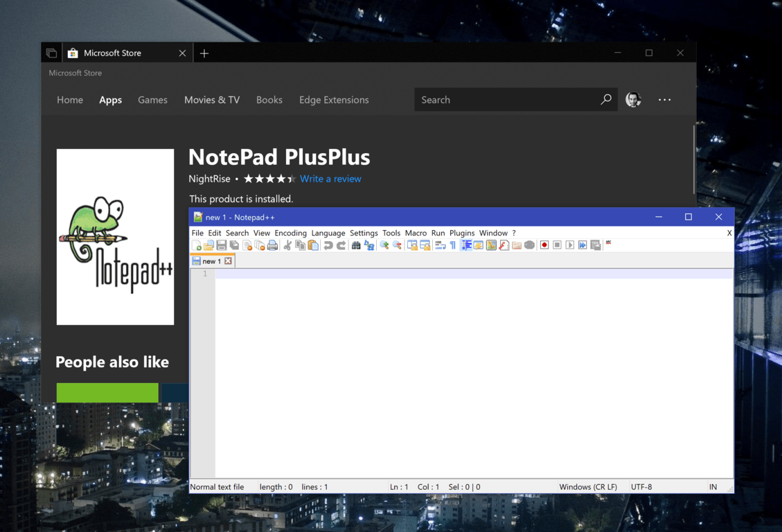
Task: Click the Cut scissors icon
Action: click(287, 245)
